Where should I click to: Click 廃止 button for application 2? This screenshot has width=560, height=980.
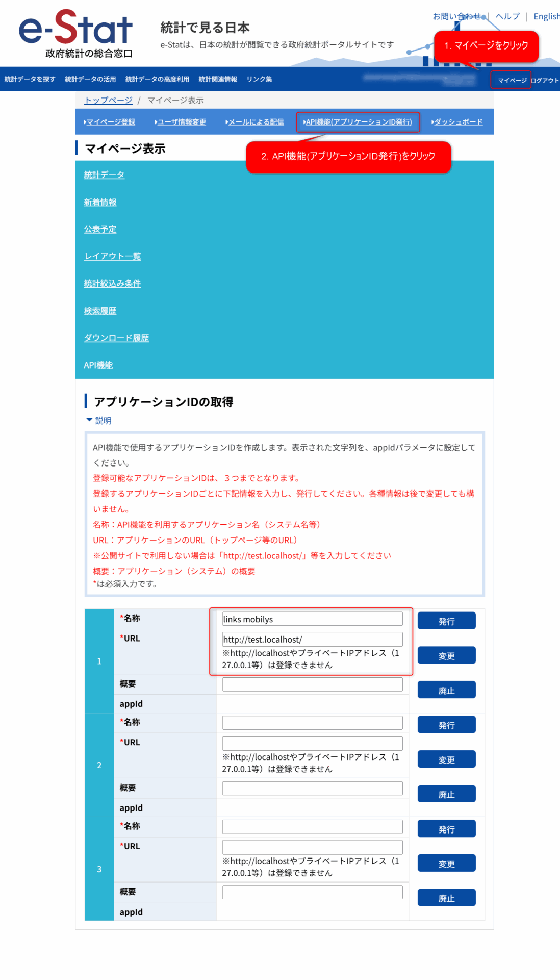(447, 794)
